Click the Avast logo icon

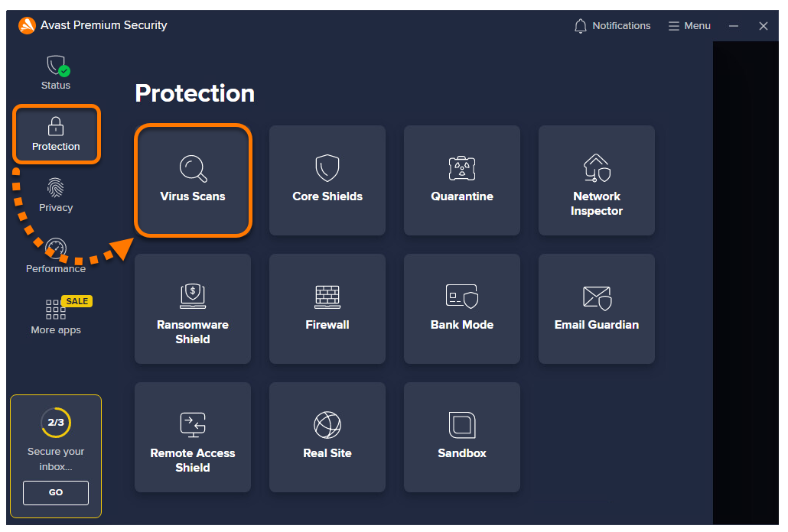tap(27, 25)
